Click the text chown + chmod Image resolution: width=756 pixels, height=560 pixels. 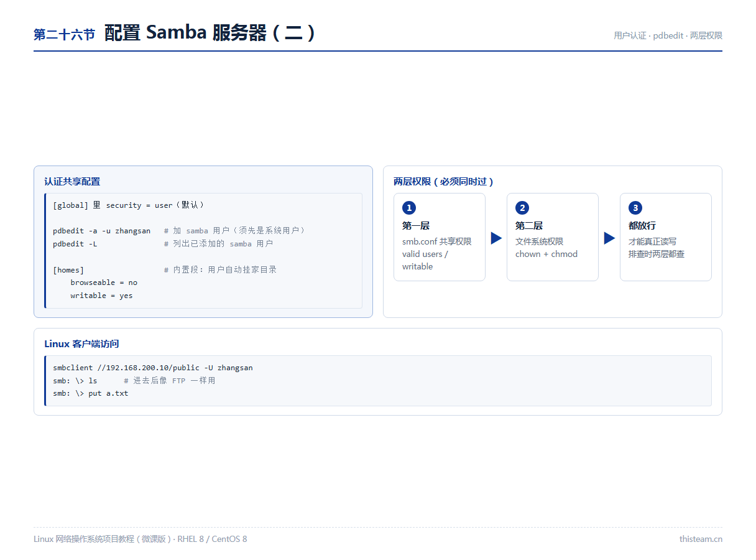click(546, 254)
